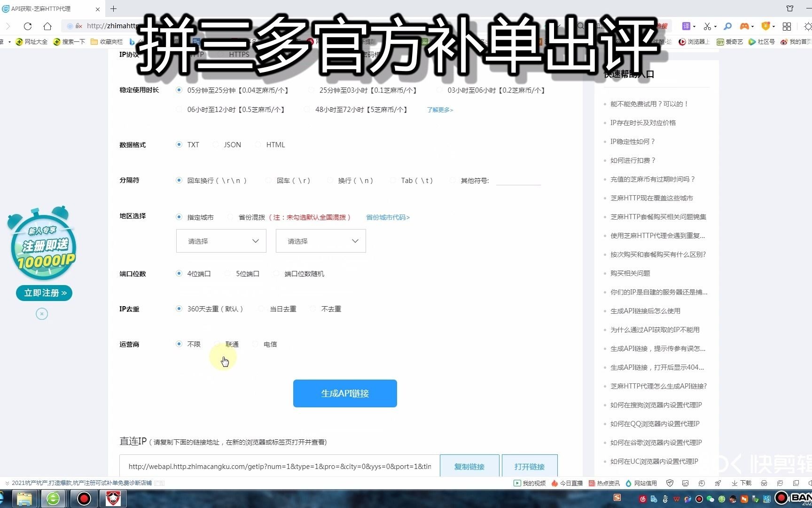The height and width of the screenshot is (508, 812).
Task: Click 立即注册 promo button
Action: coord(44,293)
